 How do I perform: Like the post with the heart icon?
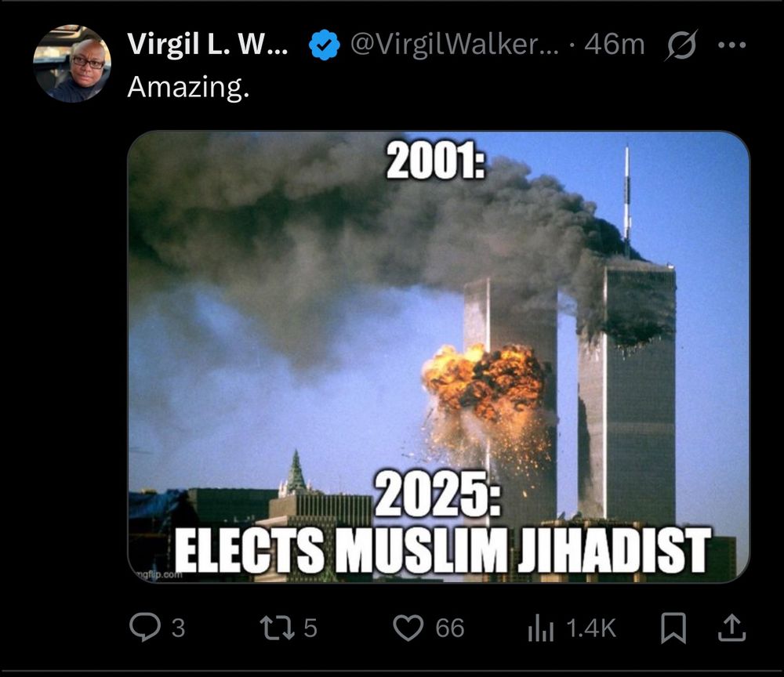(x=408, y=628)
